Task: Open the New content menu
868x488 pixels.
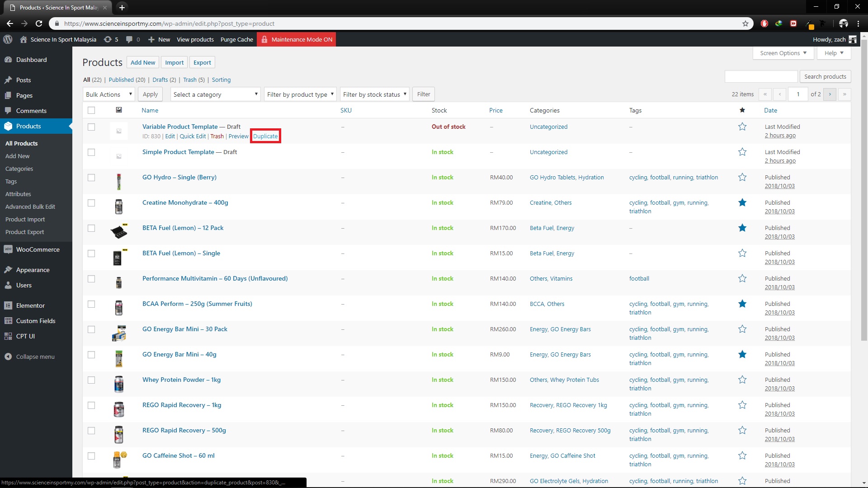Action: [159, 39]
